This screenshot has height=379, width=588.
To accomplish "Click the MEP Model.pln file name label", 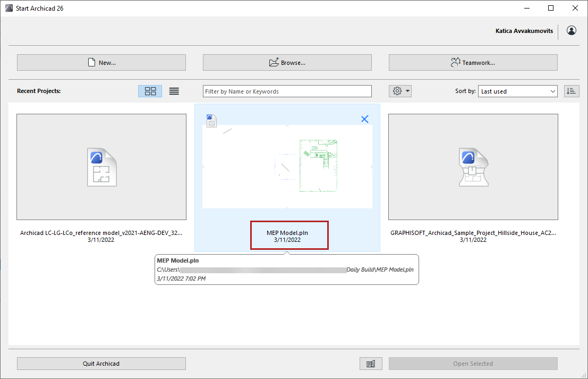I will tap(287, 233).
